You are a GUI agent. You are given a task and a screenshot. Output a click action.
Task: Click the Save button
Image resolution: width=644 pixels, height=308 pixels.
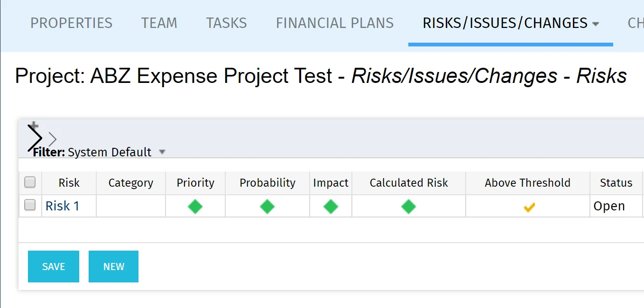[54, 266]
